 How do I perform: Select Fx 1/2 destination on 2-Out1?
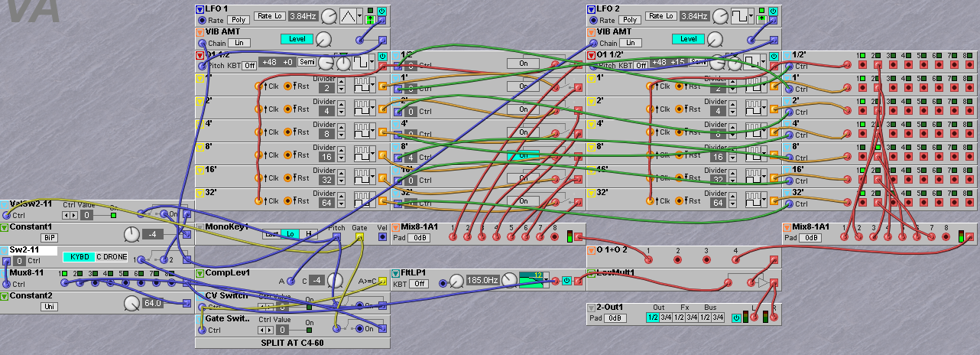click(x=678, y=318)
